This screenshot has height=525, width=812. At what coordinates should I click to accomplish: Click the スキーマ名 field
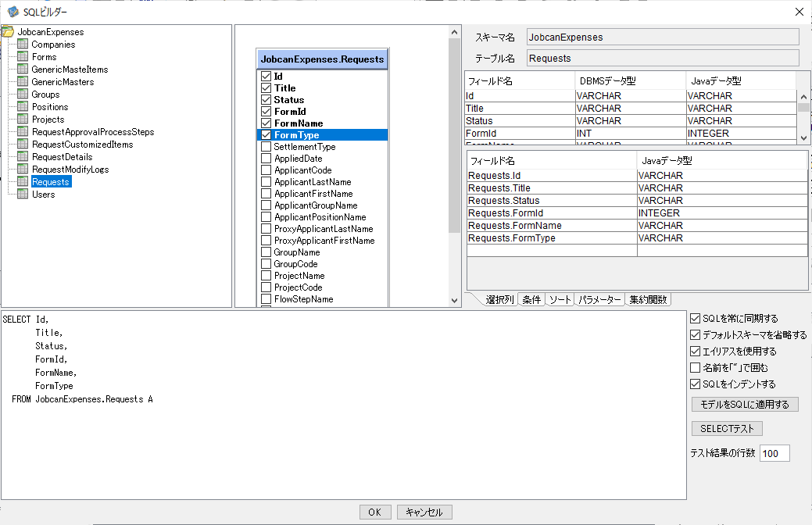(663, 37)
